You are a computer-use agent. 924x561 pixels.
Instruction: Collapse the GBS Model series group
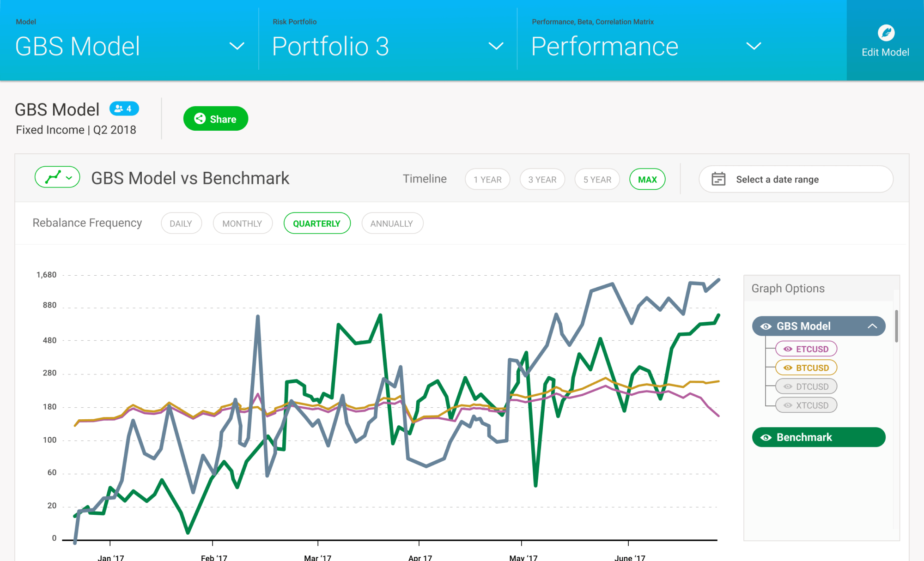(x=872, y=326)
